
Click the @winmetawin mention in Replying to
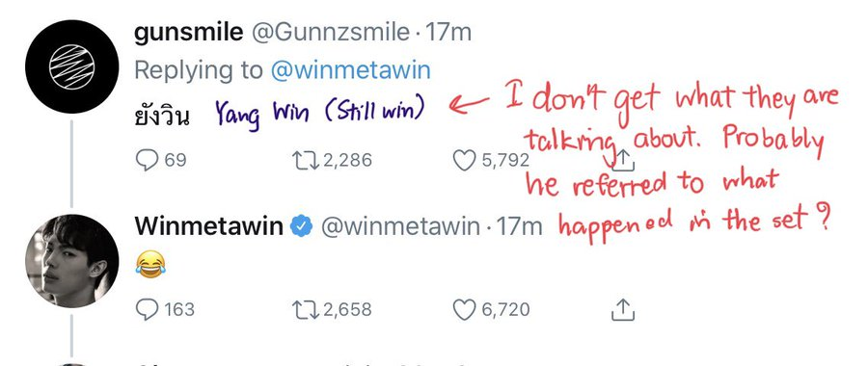click(x=350, y=70)
